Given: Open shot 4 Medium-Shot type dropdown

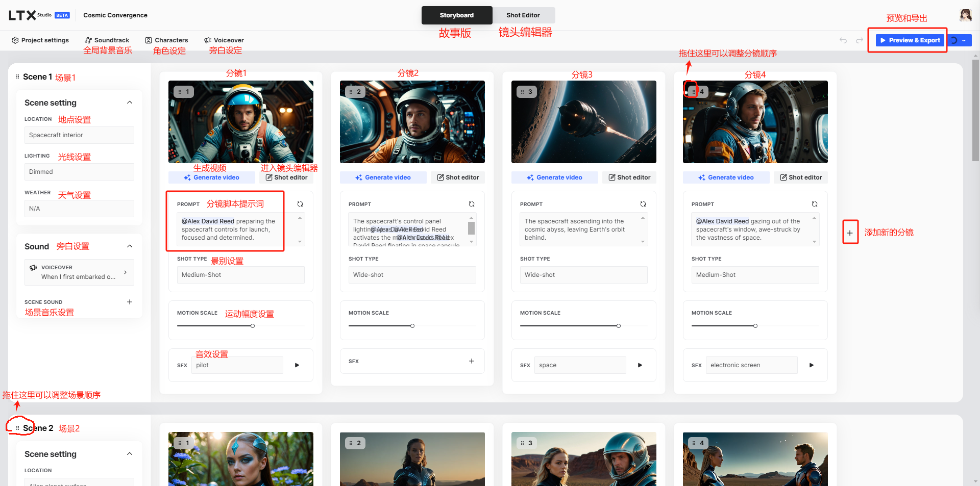Looking at the screenshot, I should click(x=755, y=275).
